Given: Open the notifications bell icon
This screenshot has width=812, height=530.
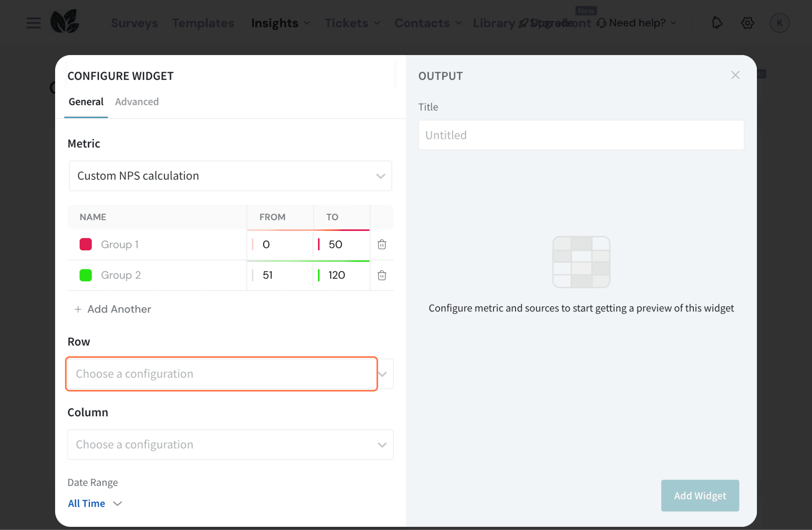Looking at the screenshot, I should tap(717, 23).
